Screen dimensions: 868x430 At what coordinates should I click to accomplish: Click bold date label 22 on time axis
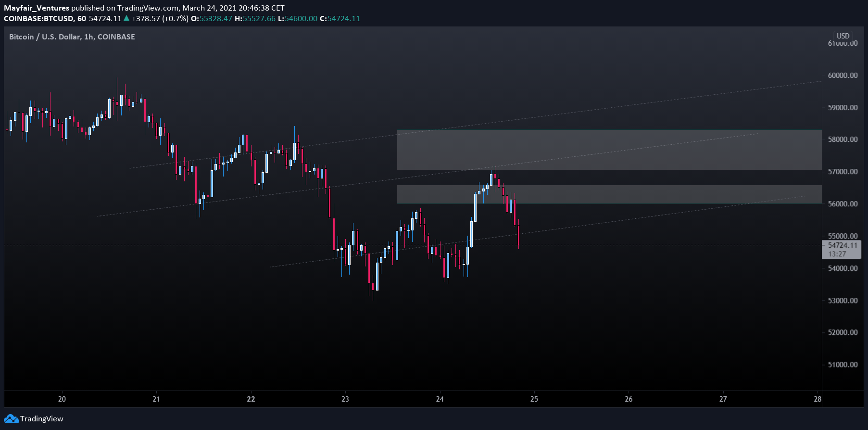click(251, 399)
